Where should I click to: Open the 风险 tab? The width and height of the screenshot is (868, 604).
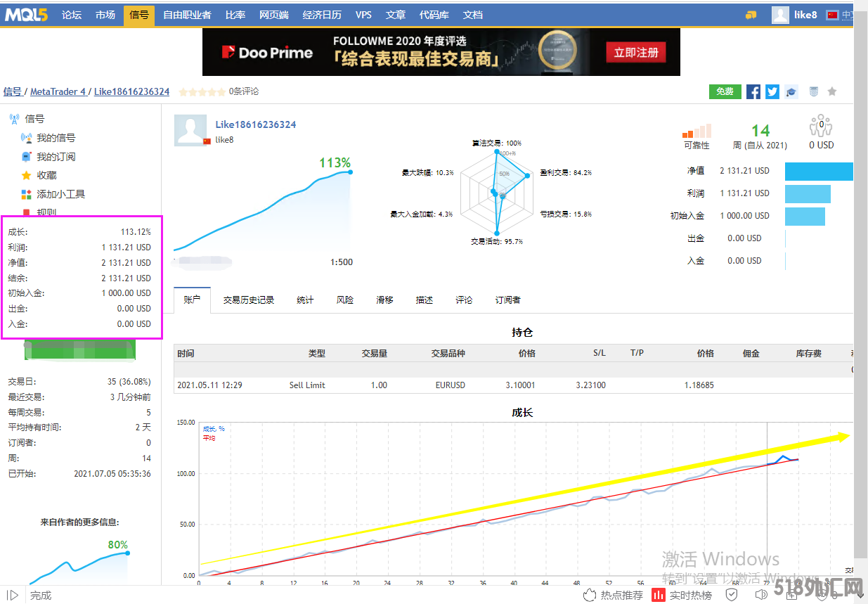click(x=345, y=300)
